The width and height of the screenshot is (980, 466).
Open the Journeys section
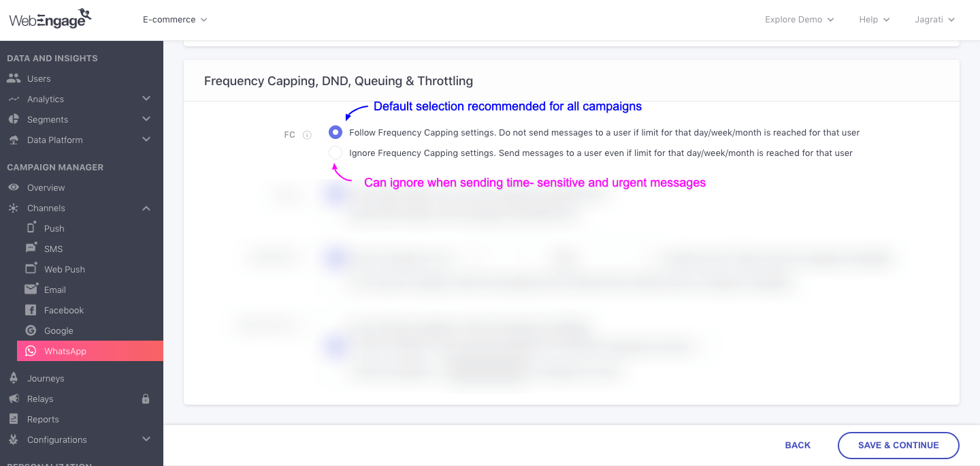click(46, 378)
